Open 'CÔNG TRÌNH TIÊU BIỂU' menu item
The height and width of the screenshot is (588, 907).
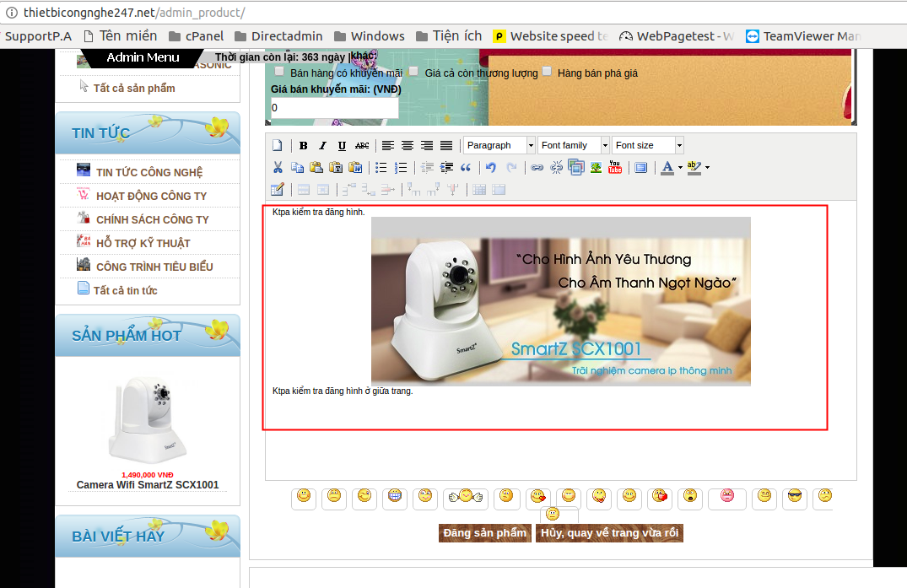point(154,267)
